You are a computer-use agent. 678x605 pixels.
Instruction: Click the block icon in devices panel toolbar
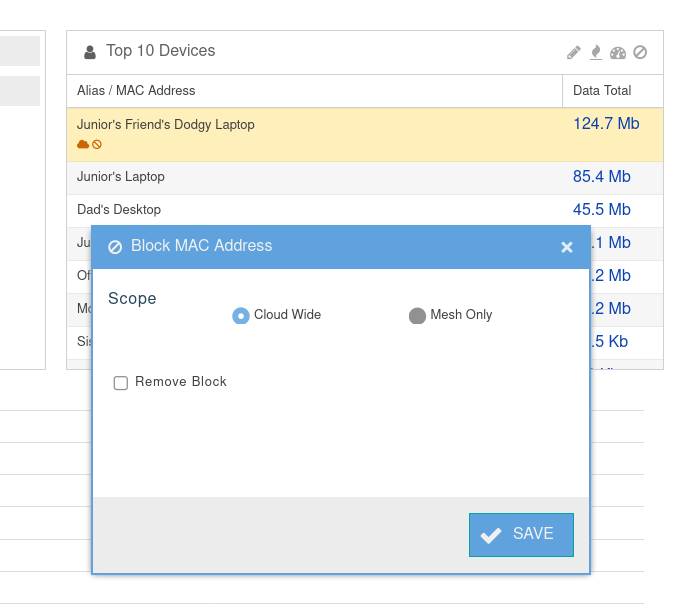pyautogui.click(x=640, y=52)
